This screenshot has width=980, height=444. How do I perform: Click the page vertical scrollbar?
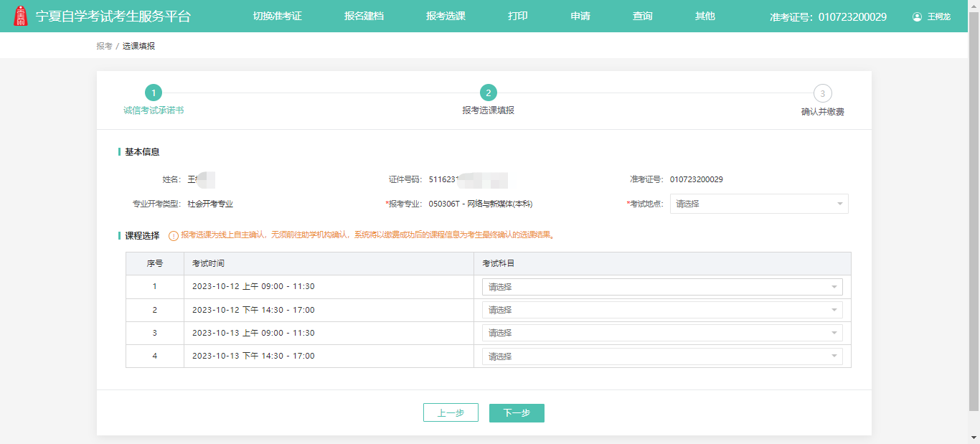click(974, 215)
